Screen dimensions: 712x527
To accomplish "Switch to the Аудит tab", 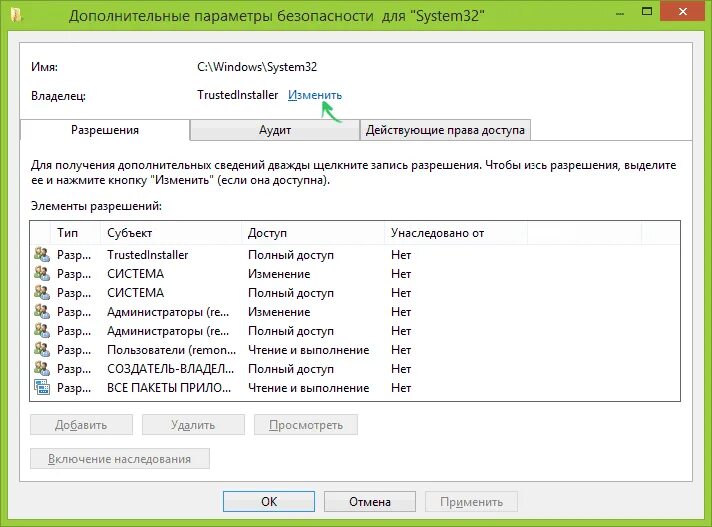I will (275, 130).
